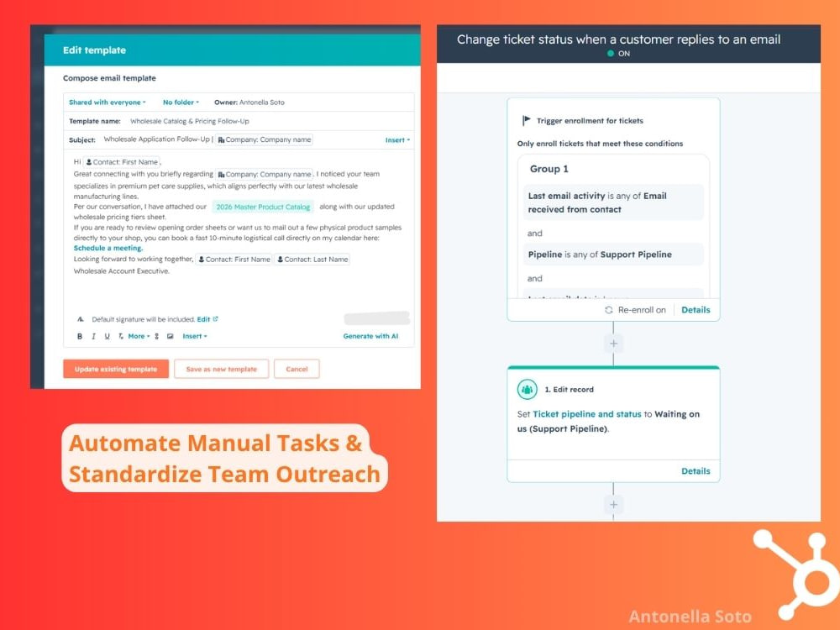Click Save as new template button
The image size is (840, 630).
221,369
